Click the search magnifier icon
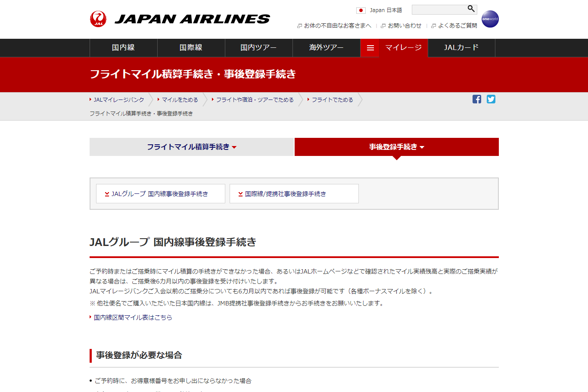Viewport: 588px width, 392px height. pos(471,9)
